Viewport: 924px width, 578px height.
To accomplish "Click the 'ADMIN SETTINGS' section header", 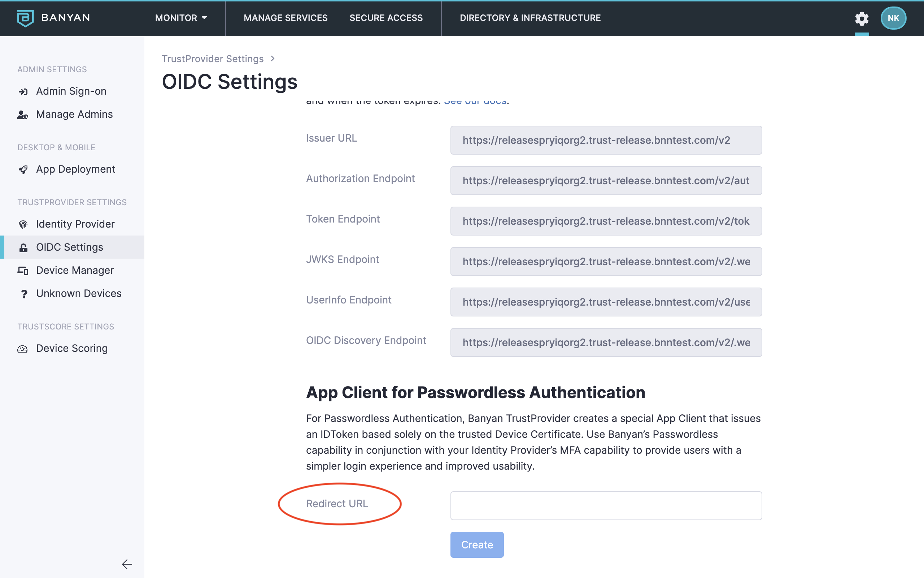I will point(52,69).
